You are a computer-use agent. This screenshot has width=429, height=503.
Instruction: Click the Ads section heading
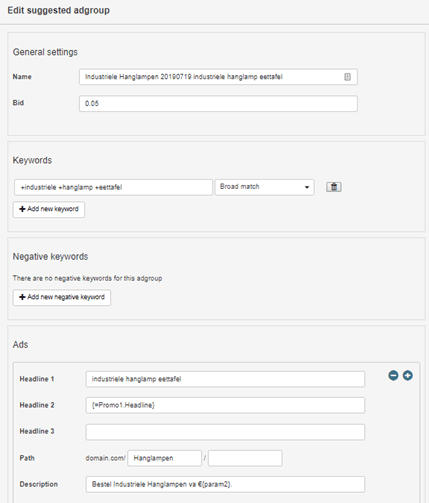click(x=20, y=345)
